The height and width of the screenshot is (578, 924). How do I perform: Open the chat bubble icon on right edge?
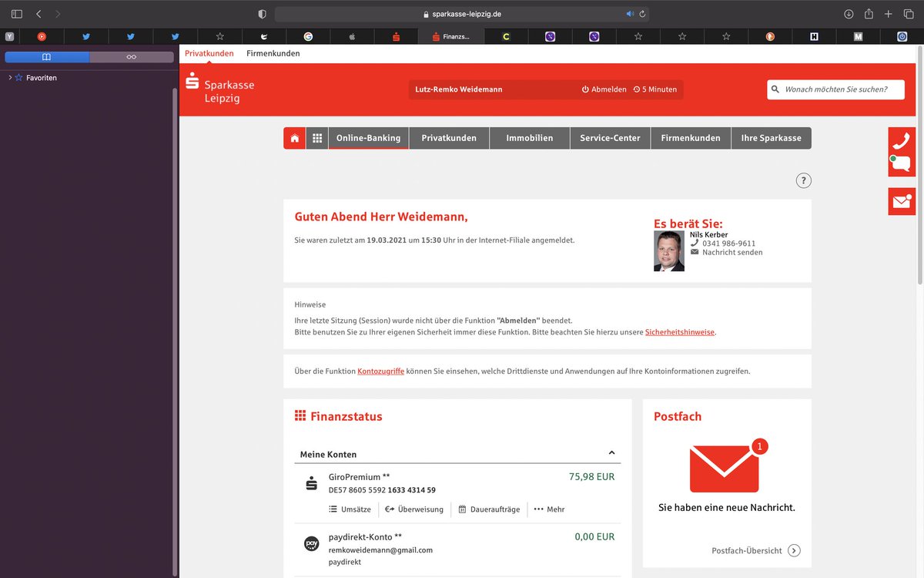pyautogui.click(x=902, y=164)
